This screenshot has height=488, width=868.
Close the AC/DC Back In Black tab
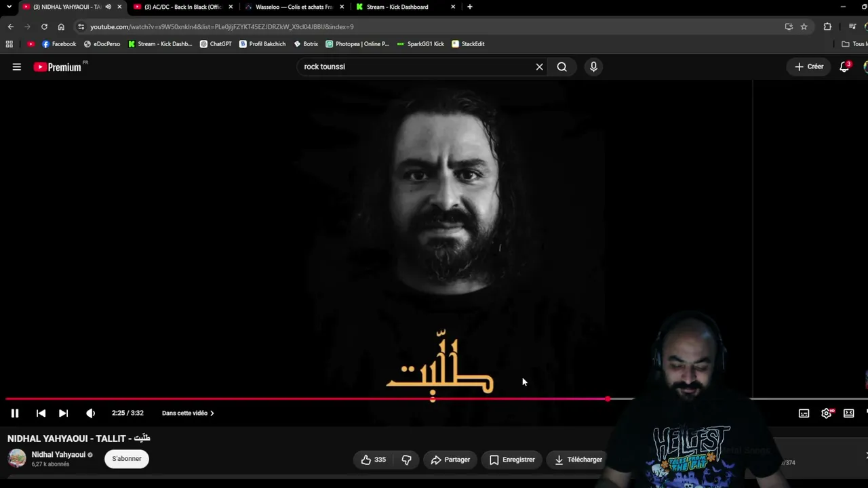point(231,7)
